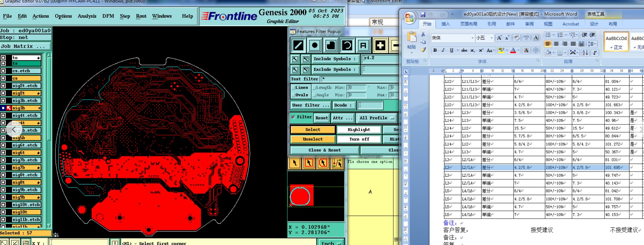Click Word Office button orb

pyautogui.click(x=409, y=18)
